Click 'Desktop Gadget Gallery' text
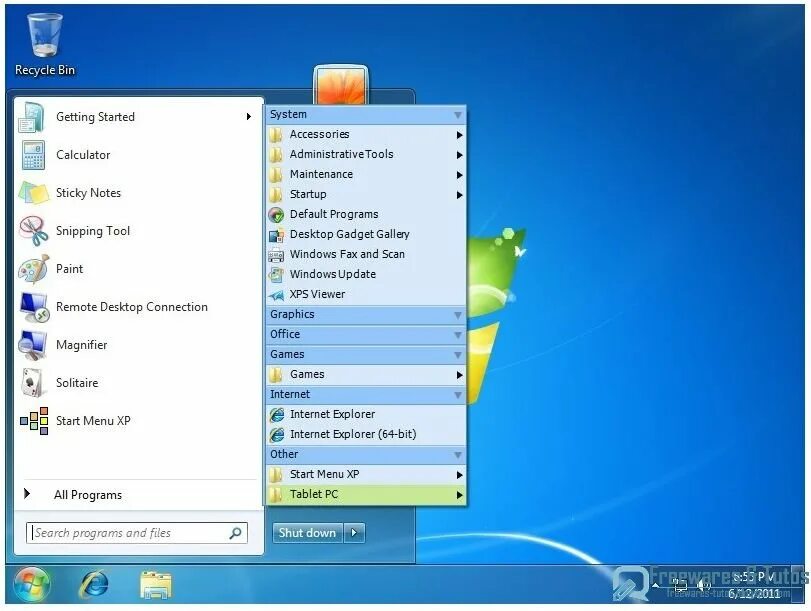The image size is (811, 611). tap(350, 234)
